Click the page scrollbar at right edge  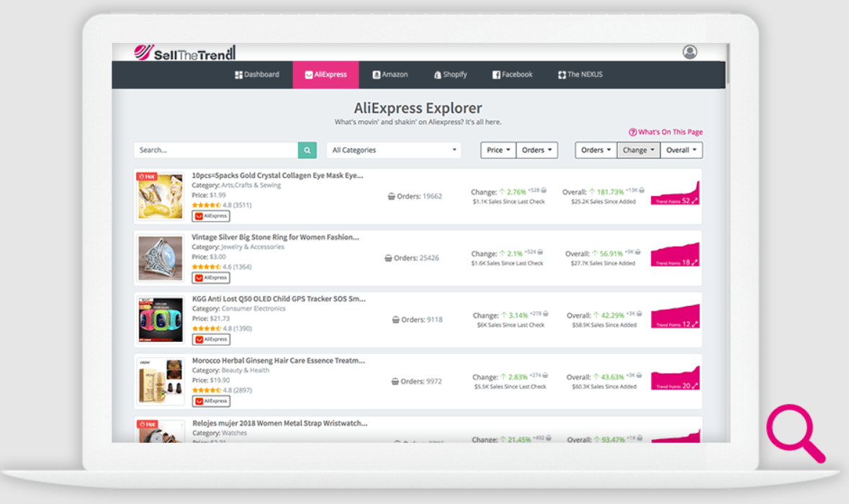coord(728,64)
